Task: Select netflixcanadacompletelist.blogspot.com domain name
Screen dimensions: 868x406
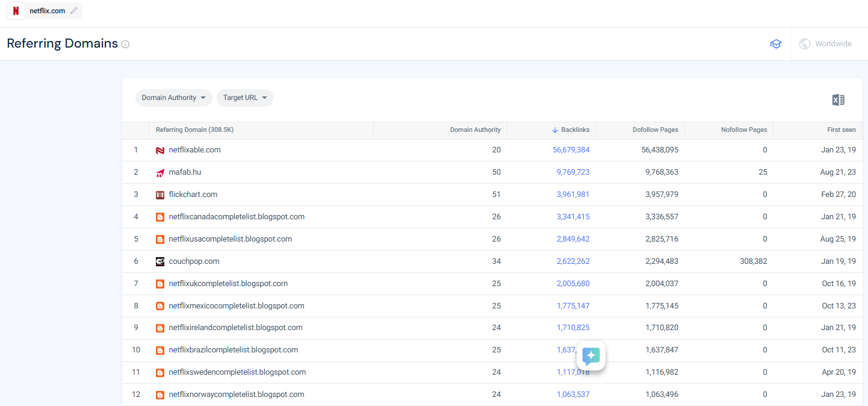Action: coord(237,217)
